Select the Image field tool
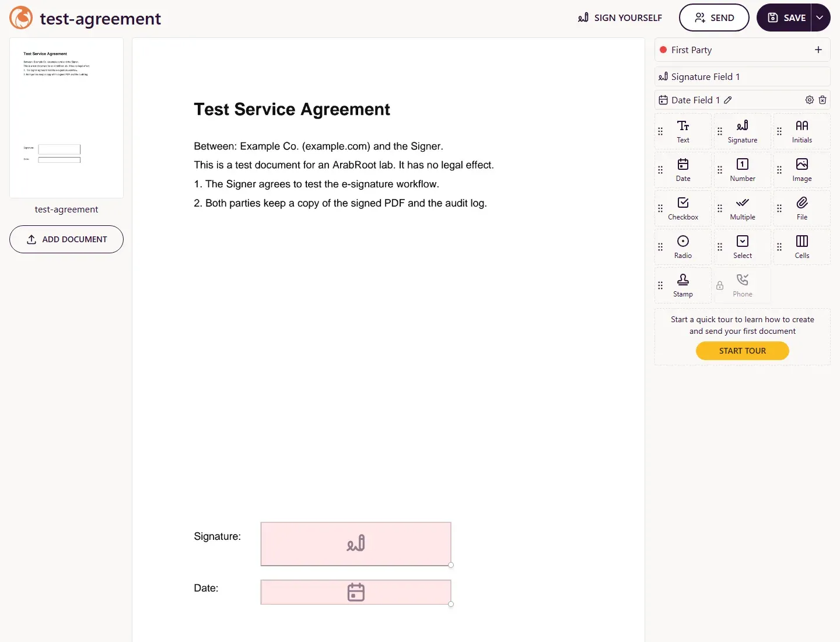This screenshot has height=642, width=840. pos(802,170)
